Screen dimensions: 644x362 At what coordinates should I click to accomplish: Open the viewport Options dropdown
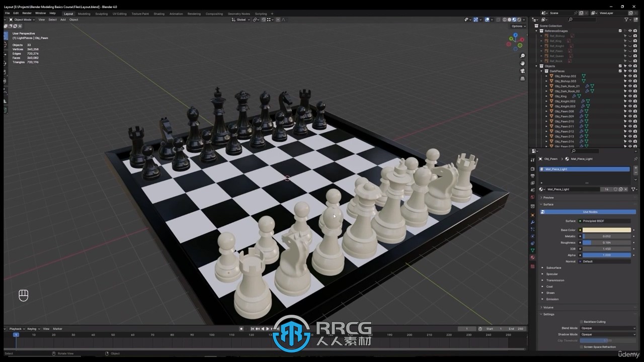[518, 26]
